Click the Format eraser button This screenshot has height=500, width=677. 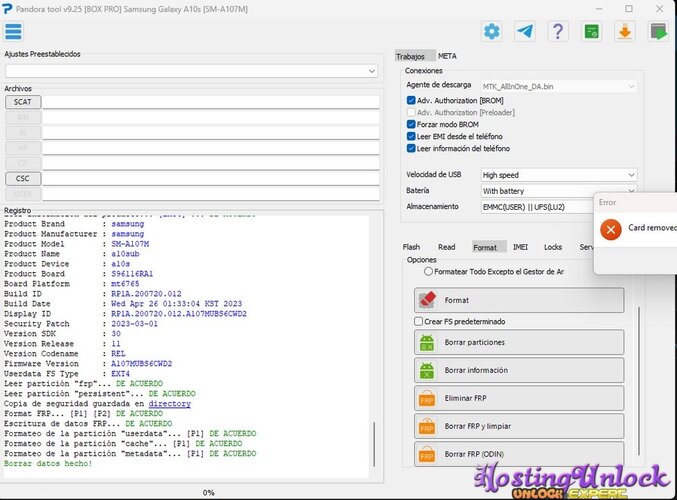click(x=519, y=300)
